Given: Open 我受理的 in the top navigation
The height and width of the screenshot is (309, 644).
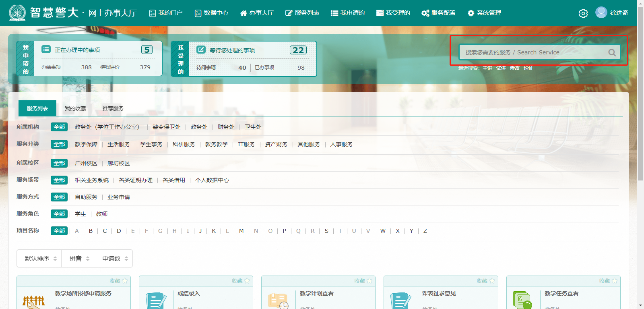Looking at the screenshot, I should (x=393, y=13).
